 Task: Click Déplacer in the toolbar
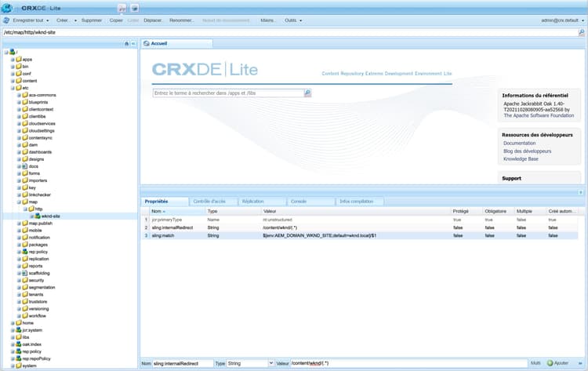click(153, 20)
